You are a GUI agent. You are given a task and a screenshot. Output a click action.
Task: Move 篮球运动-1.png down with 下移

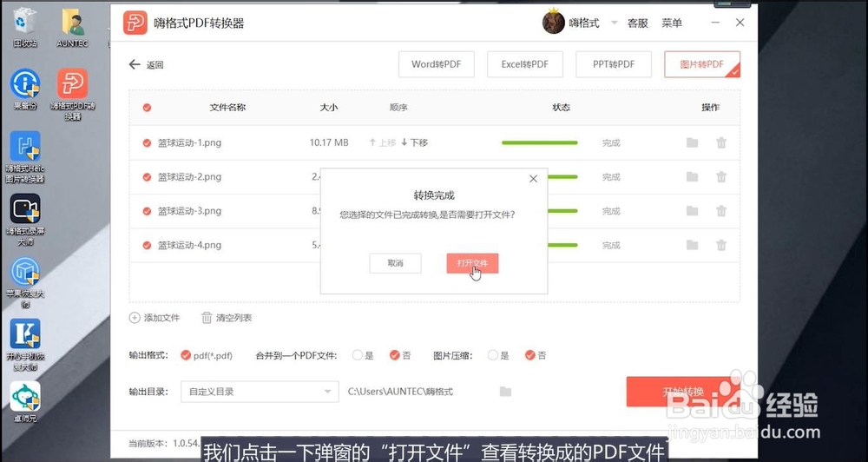[415, 143]
